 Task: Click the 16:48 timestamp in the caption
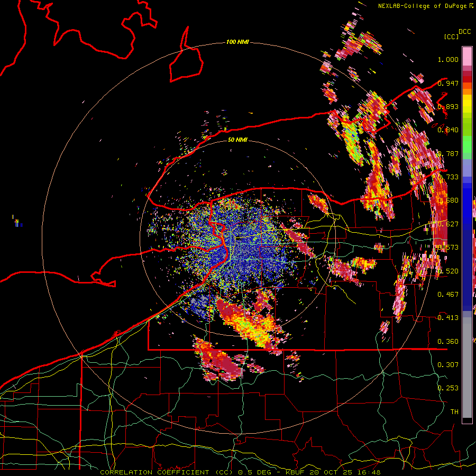pyautogui.click(x=370, y=472)
